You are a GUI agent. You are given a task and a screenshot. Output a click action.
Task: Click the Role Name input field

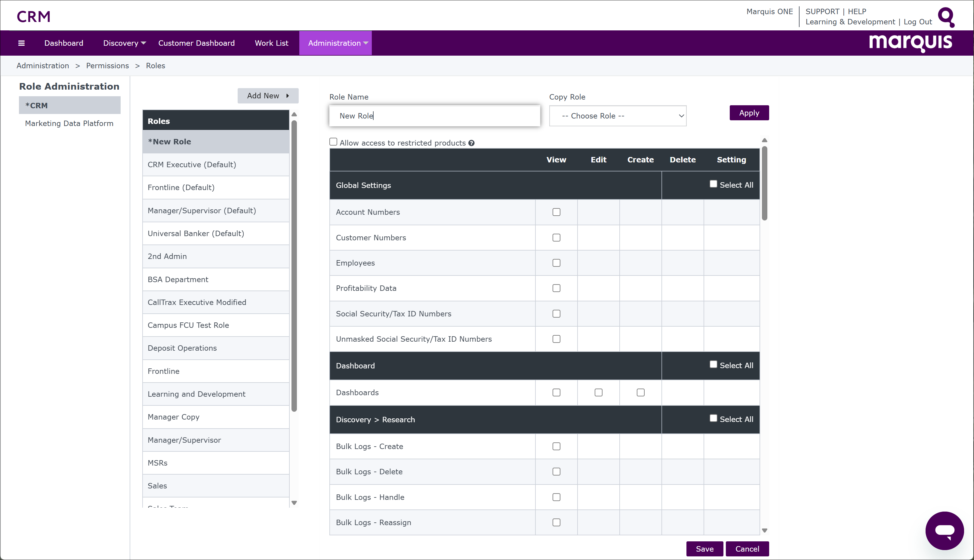click(x=435, y=116)
